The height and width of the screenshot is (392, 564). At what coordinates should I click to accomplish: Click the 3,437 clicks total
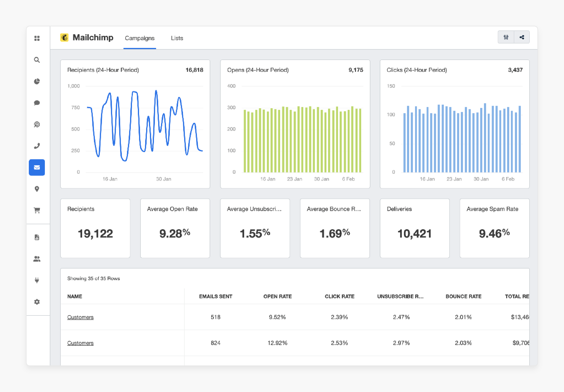(515, 70)
